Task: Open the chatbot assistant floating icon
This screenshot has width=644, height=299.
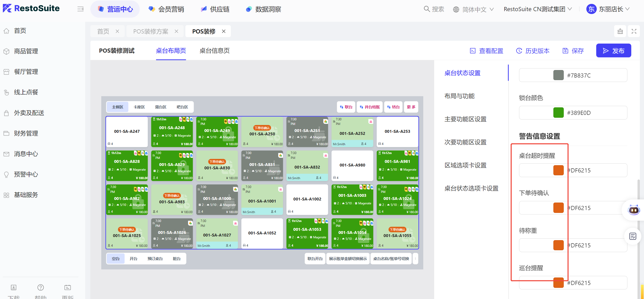Action: click(634, 210)
